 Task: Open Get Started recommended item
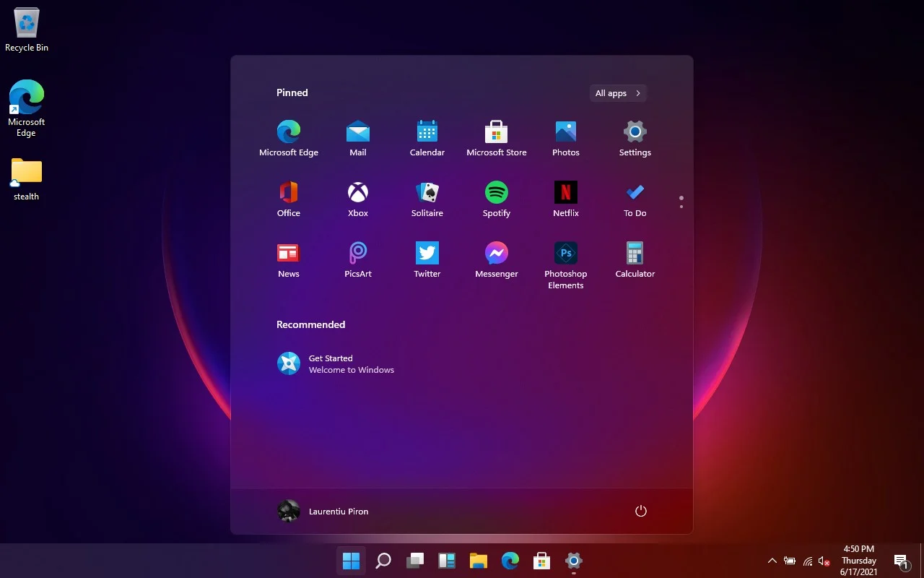tap(336, 363)
